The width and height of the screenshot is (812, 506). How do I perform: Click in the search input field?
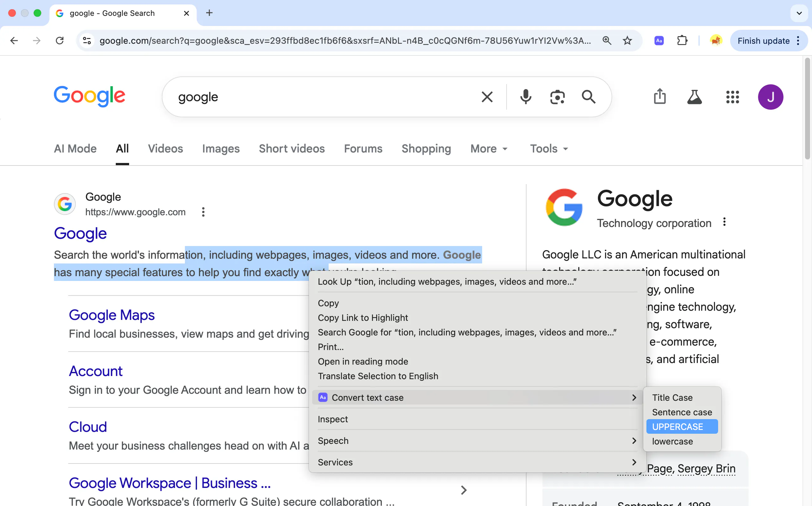pyautogui.click(x=325, y=97)
